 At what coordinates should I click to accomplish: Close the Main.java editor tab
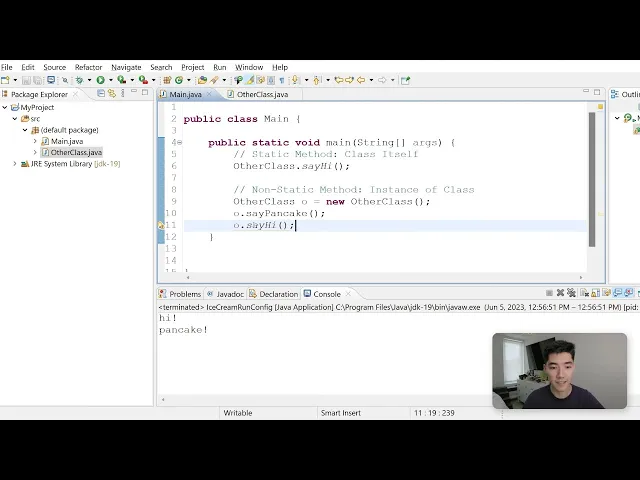click(x=209, y=94)
